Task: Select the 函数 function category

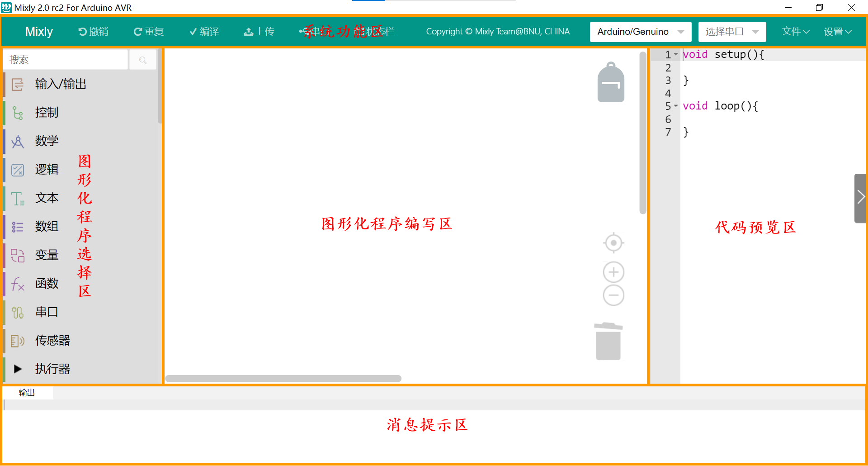Action: [x=47, y=283]
